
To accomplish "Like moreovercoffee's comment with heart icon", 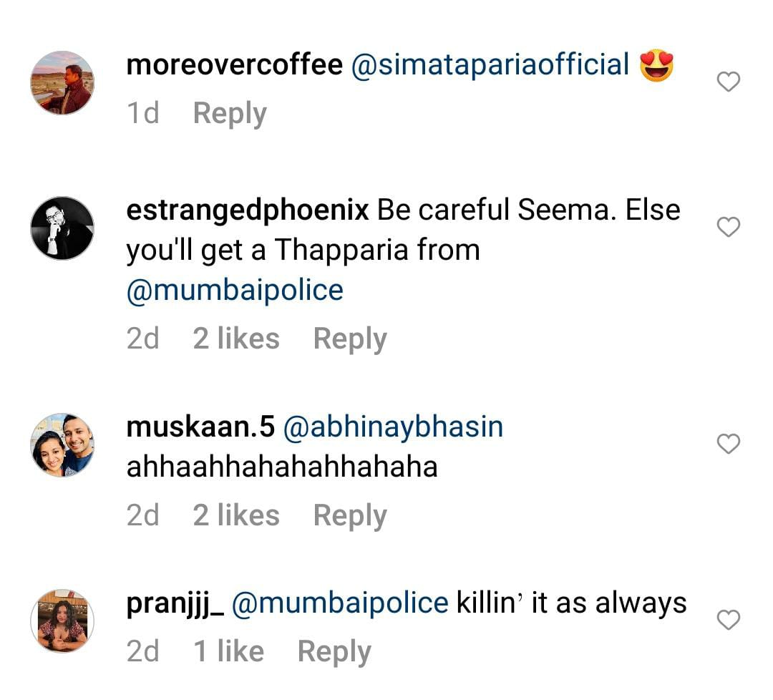I will (728, 83).
